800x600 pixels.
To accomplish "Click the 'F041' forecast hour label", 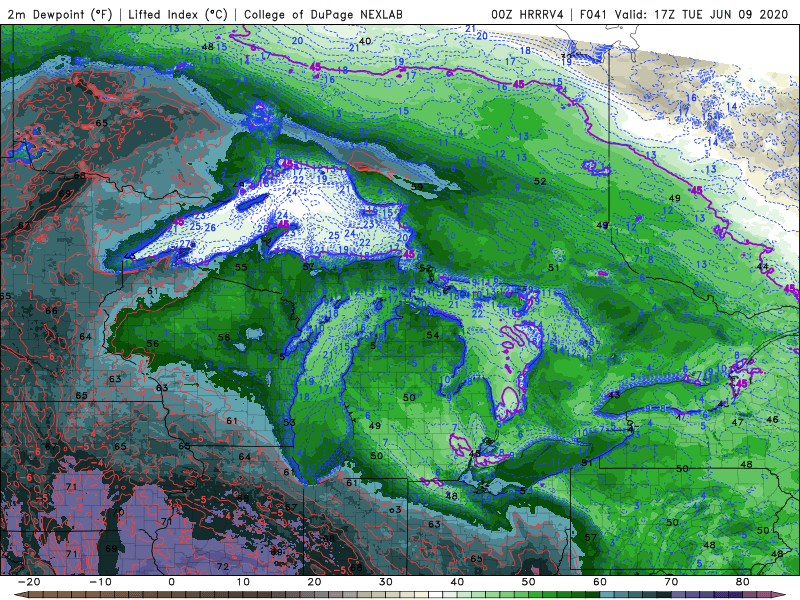I will [x=595, y=14].
